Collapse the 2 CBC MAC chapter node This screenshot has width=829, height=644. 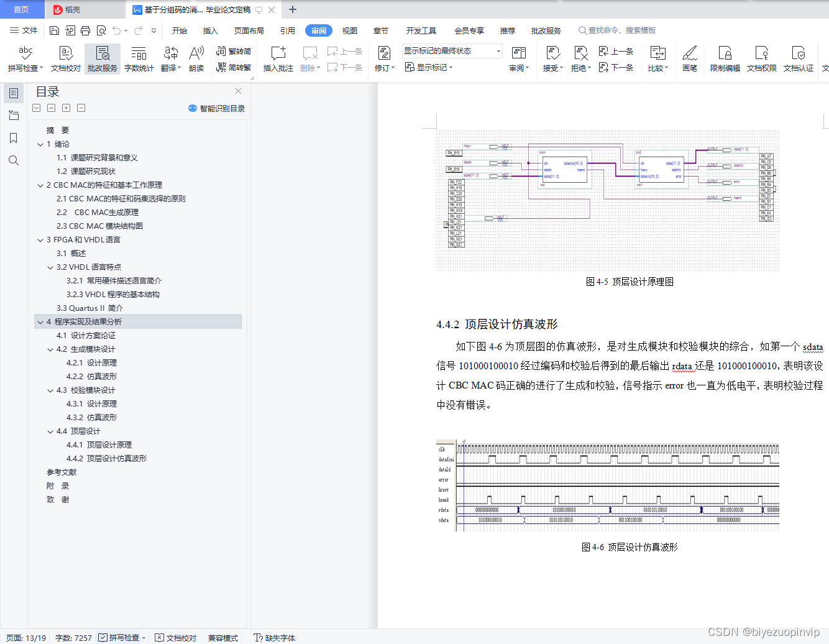pos(40,185)
